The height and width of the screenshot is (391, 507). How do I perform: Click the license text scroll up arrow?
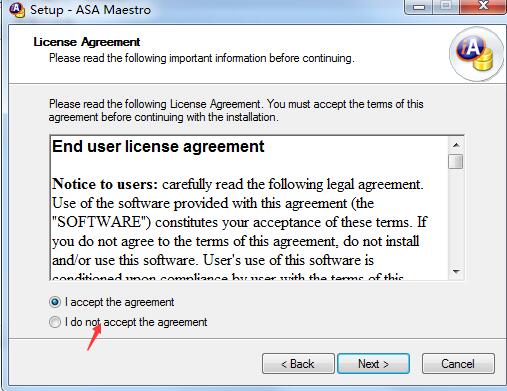click(456, 145)
